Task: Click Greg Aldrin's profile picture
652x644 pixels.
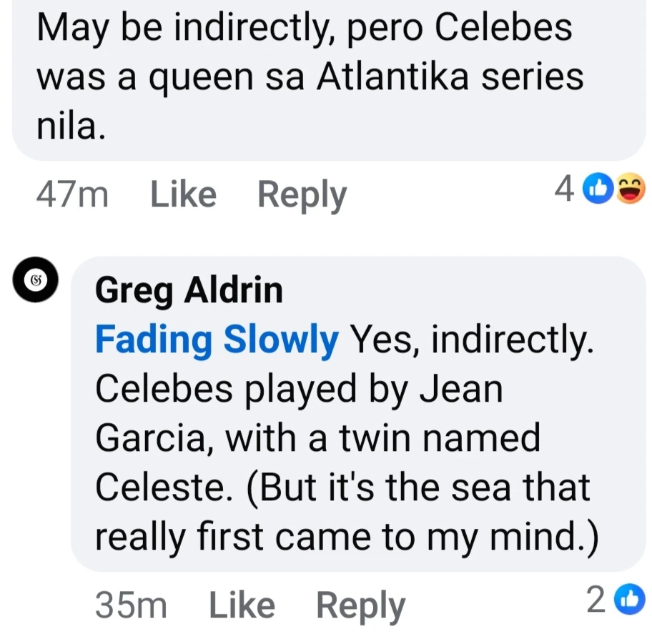Action: tap(36, 279)
